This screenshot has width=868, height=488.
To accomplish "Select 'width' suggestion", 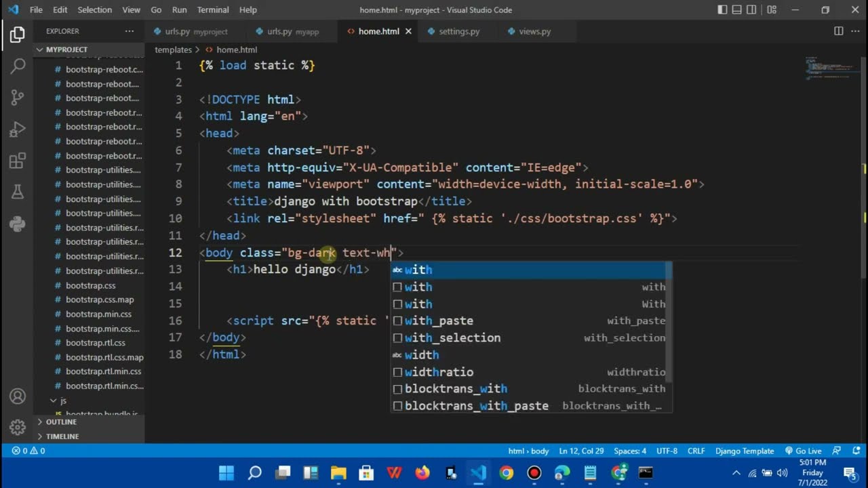I will [531, 354].
